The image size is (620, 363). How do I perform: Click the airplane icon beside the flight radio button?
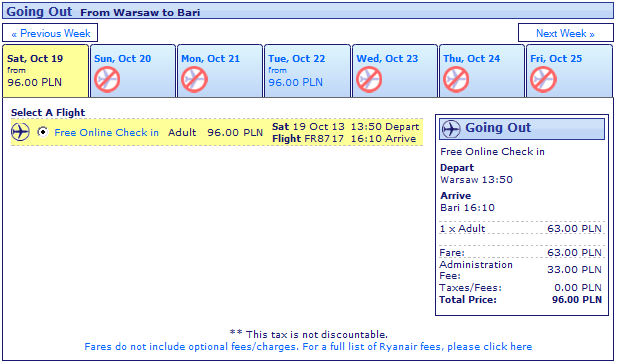point(20,132)
